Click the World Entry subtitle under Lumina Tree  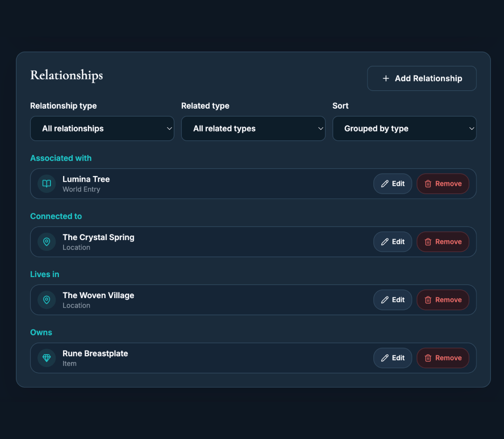tap(81, 189)
